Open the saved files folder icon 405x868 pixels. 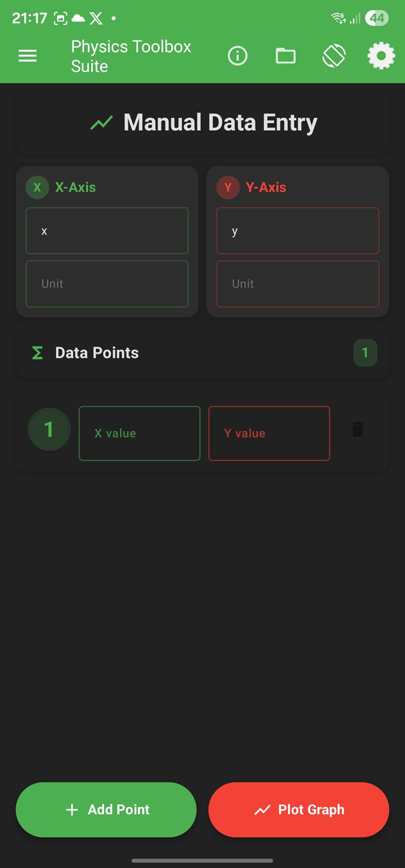(286, 56)
